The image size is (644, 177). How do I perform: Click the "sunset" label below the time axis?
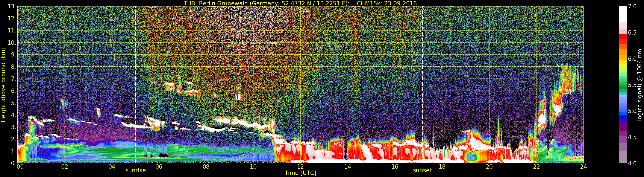(422, 171)
